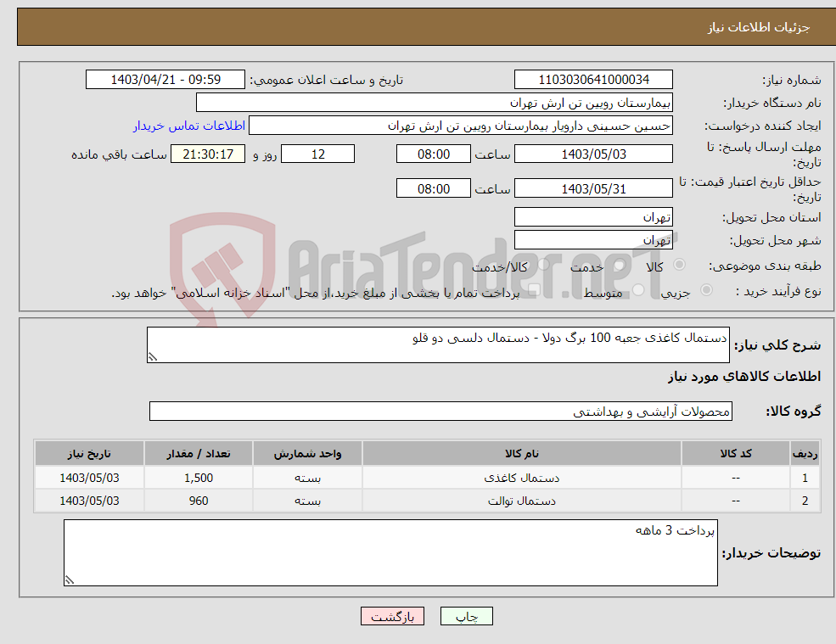This screenshot has width=836, height=644.
Task: Click the announcement date-time field 1403/04/21
Action: (166, 80)
